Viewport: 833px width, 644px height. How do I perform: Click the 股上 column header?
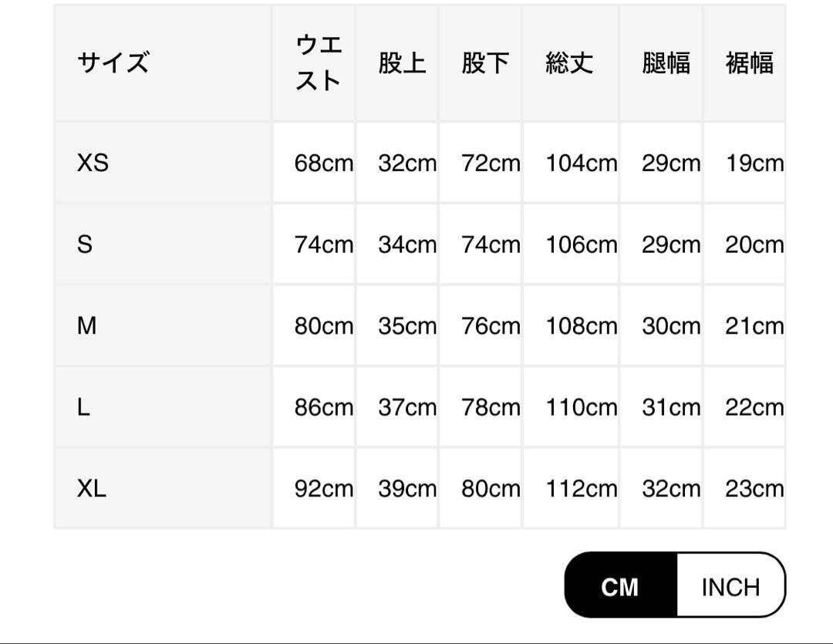tap(397, 62)
